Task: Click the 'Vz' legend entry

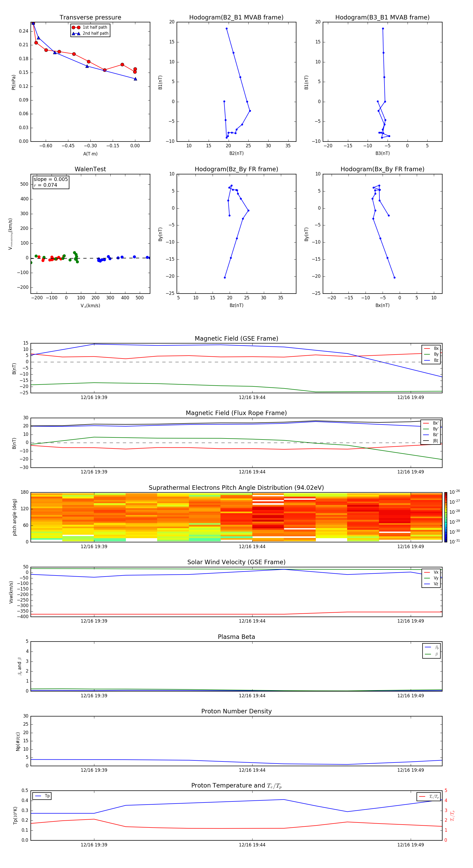Action: coord(431,584)
